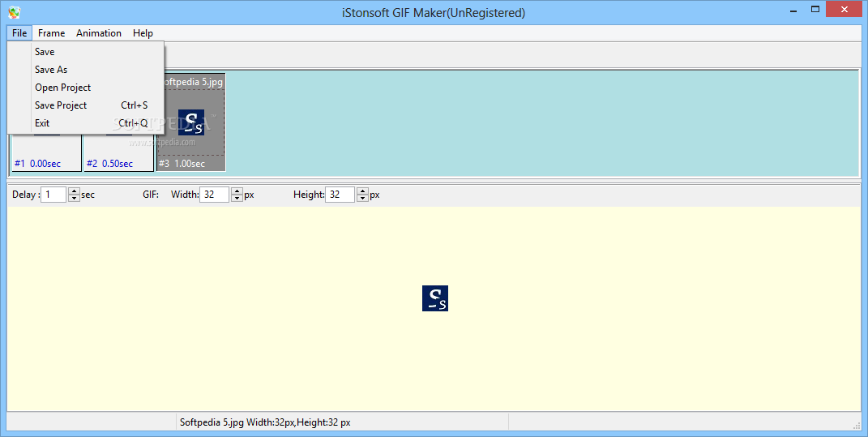Select frame #2 with 0.50sec delay
The image size is (868, 437).
point(118,152)
